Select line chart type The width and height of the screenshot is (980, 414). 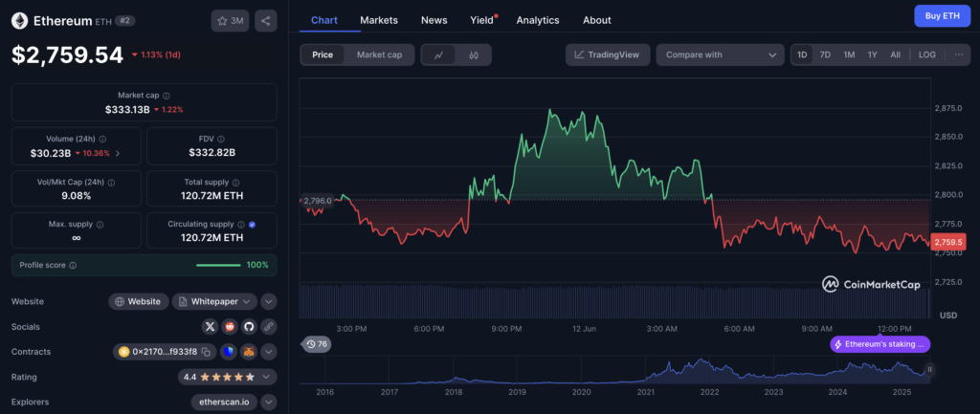tap(439, 54)
